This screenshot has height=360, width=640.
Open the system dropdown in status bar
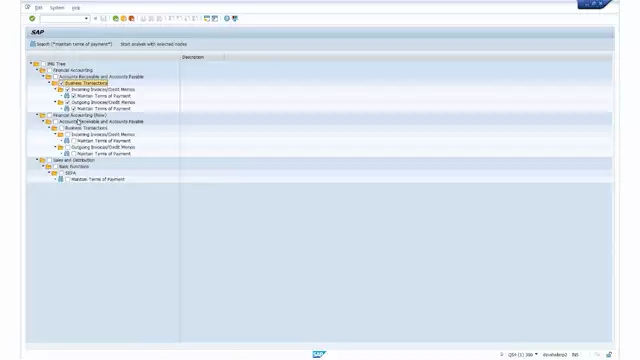pos(536,354)
